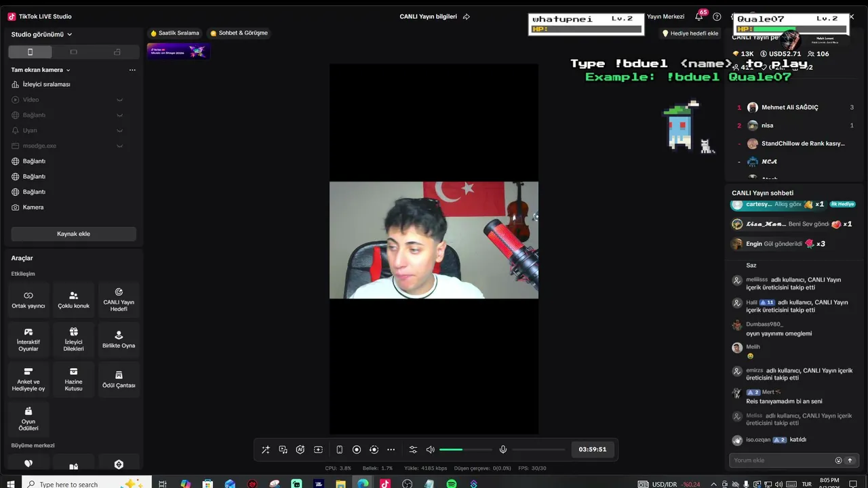Screen dimensions: 868x488
Task: Open Microsoft Edge from the taskbar
Action: pos(363,484)
